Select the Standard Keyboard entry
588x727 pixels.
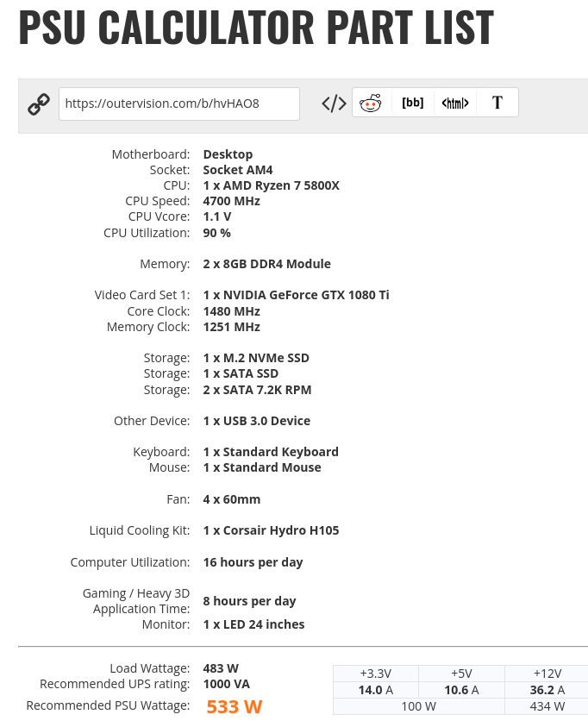coord(271,452)
